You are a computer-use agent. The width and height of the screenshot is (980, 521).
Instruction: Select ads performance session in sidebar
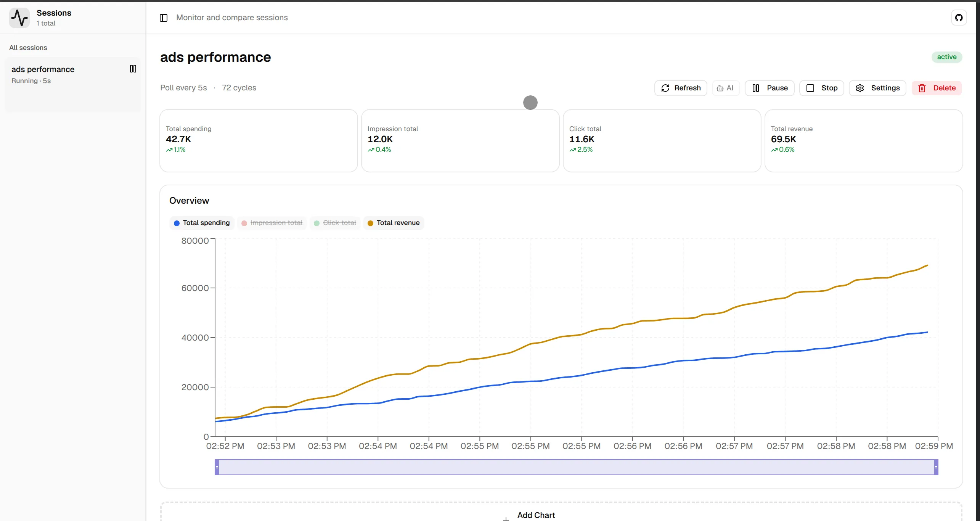point(72,84)
